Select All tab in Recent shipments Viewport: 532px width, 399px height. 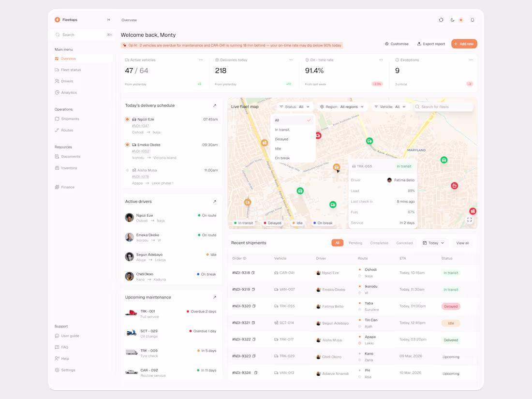tap(337, 243)
